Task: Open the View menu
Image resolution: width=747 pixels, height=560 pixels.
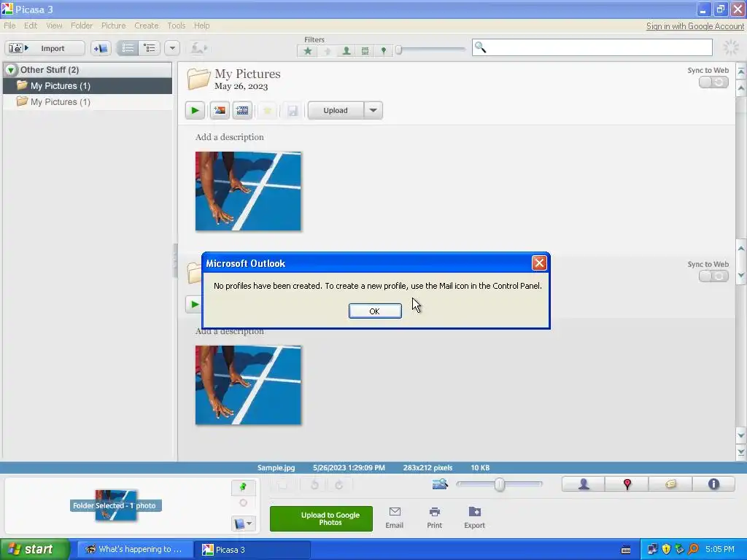Action: click(54, 26)
